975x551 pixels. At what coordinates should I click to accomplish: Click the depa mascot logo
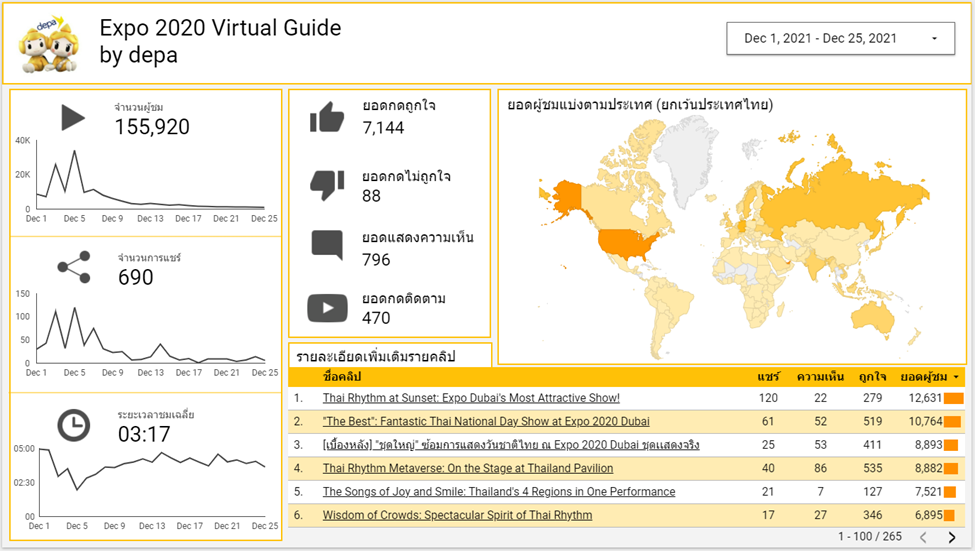click(x=49, y=44)
